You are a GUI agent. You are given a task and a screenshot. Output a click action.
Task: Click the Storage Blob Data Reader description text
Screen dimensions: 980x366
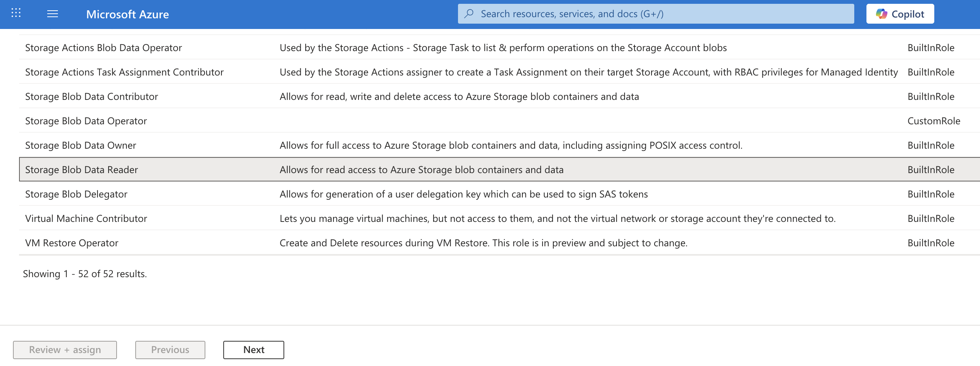click(421, 170)
